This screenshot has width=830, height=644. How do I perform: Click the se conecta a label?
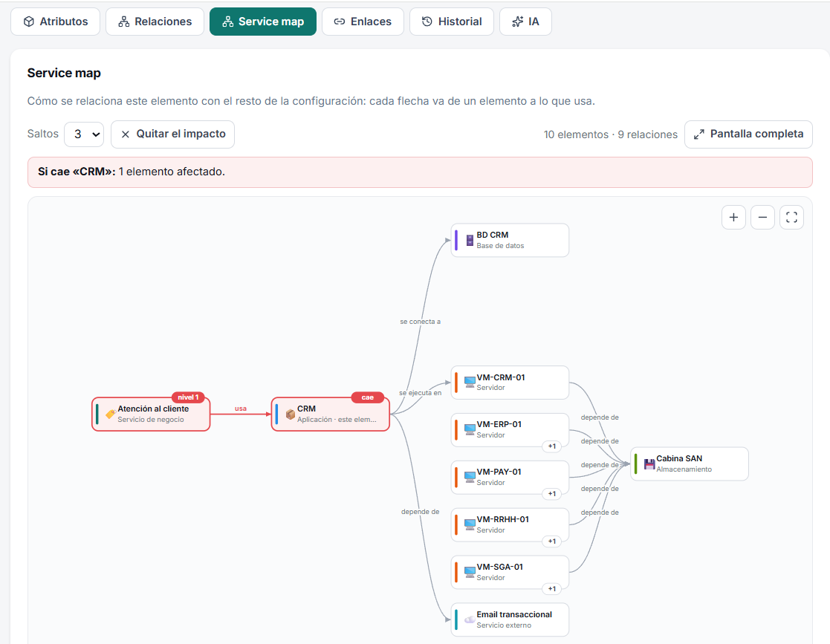[421, 322]
